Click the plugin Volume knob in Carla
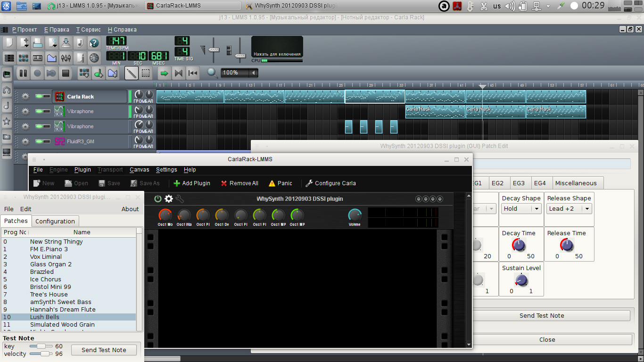The width and height of the screenshot is (644, 362). coord(355,215)
